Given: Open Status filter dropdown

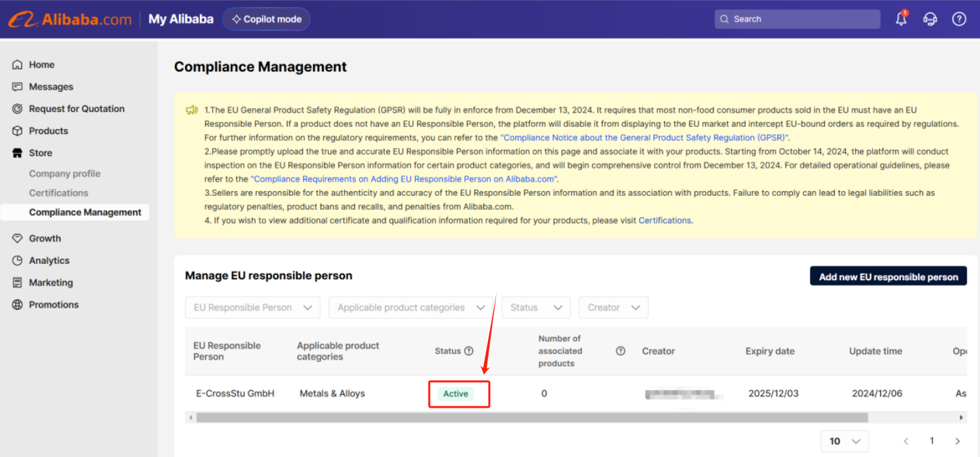Looking at the screenshot, I should click(x=536, y=308).
